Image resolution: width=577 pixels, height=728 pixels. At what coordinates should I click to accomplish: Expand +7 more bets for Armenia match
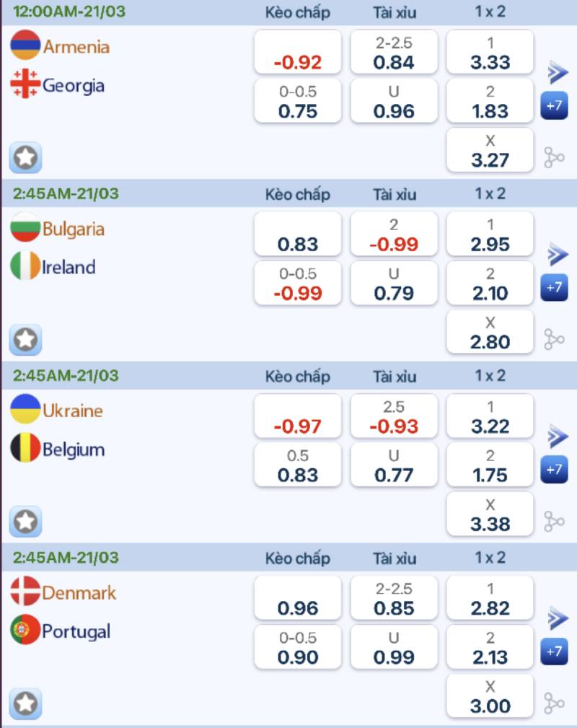[554, 105]
